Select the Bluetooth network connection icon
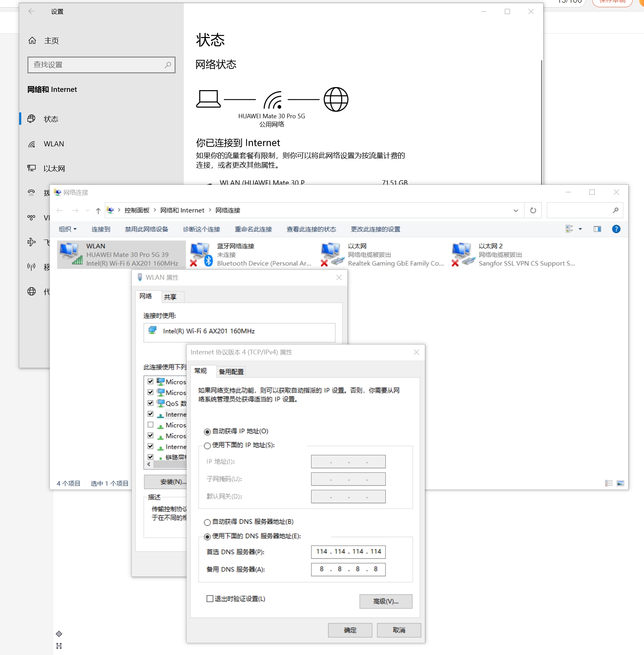Screen dimensions: 644x655 [x=201, y=254]
